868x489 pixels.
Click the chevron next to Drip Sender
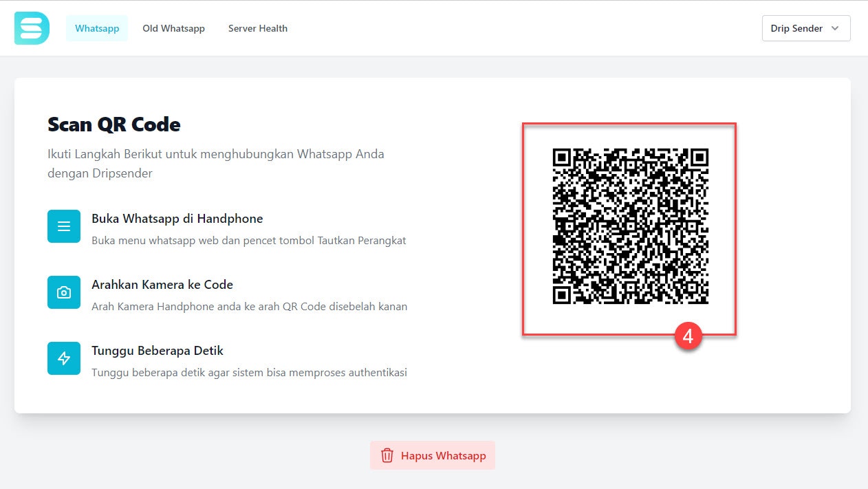(x=834, y=28)
